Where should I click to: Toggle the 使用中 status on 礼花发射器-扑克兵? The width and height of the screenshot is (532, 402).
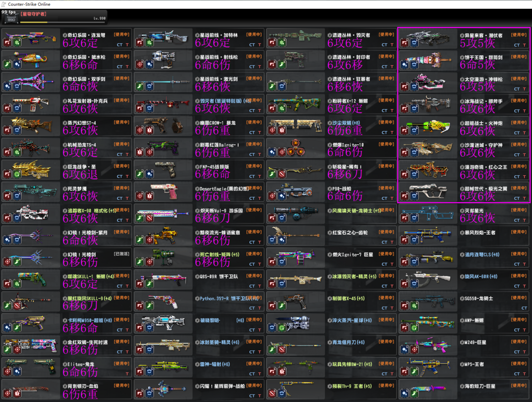[x=122, y=100]
